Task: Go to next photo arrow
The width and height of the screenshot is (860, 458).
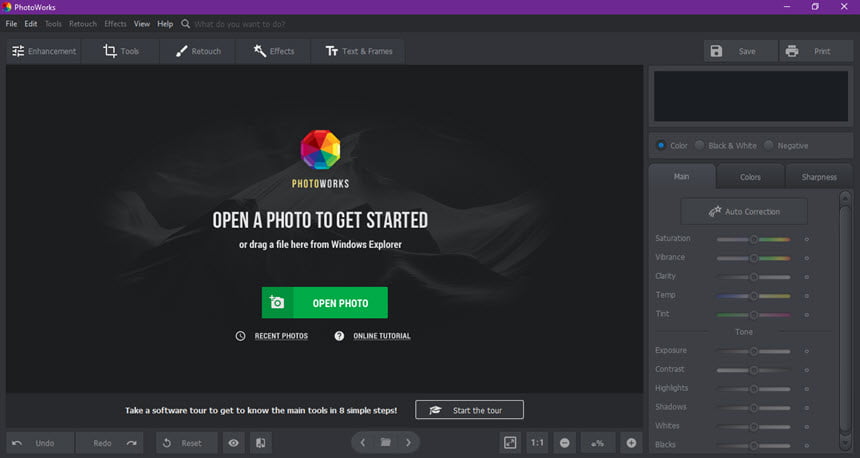Action: coord(408,443)
